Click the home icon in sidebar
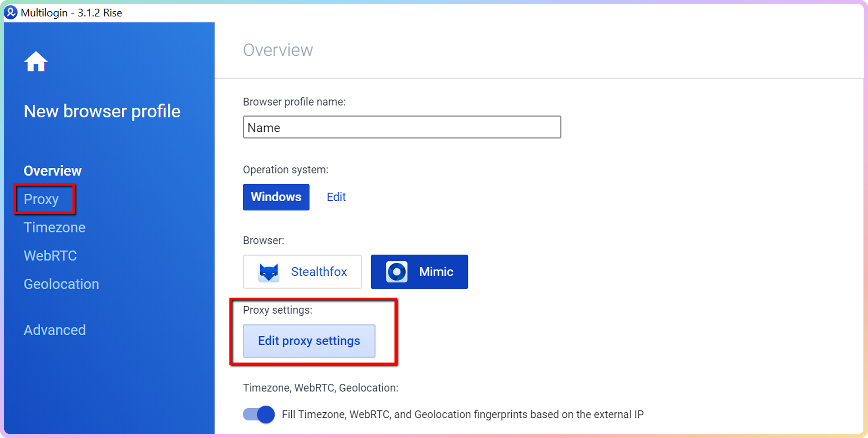 (x=36, y=62)
